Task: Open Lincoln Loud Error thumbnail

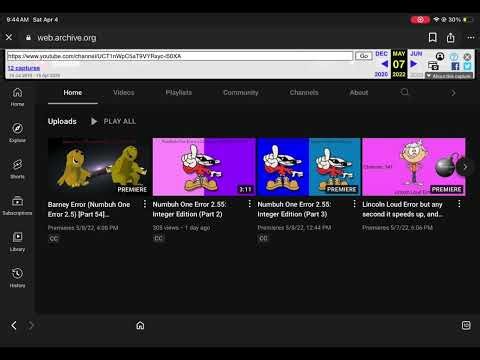Action: pyautogui.click(x=414, y=167)
